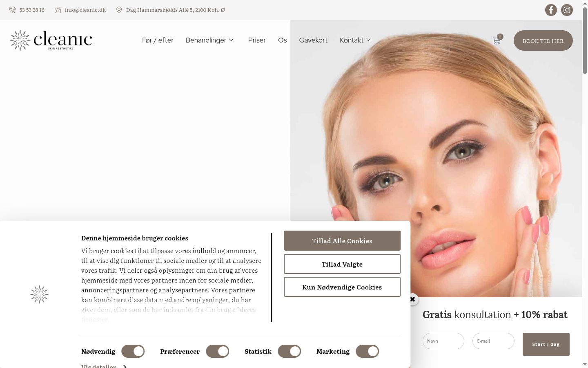This screenshot has height=368, width=588.
Task: Open the shopping cart icon
Action: pos(497,40)
